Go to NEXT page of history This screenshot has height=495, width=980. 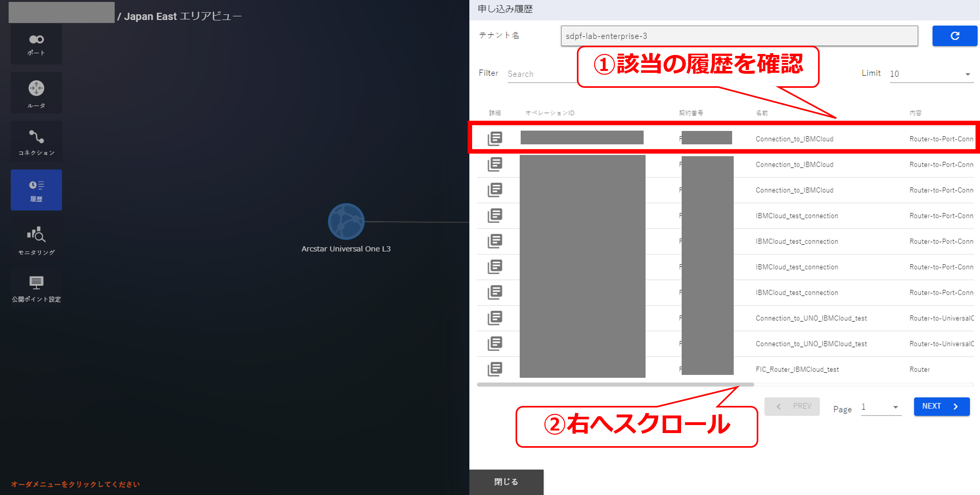coord(941,406)
